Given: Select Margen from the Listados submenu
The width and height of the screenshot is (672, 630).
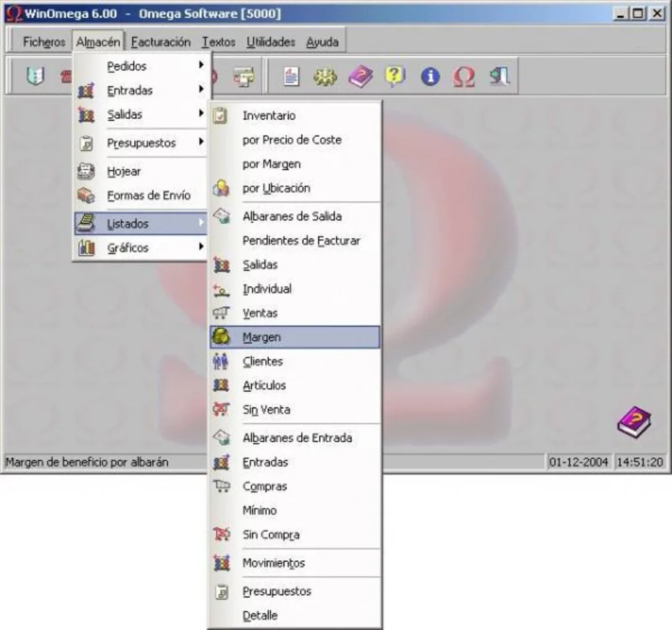Looking at the screenshot, I should tap(262, 336).
